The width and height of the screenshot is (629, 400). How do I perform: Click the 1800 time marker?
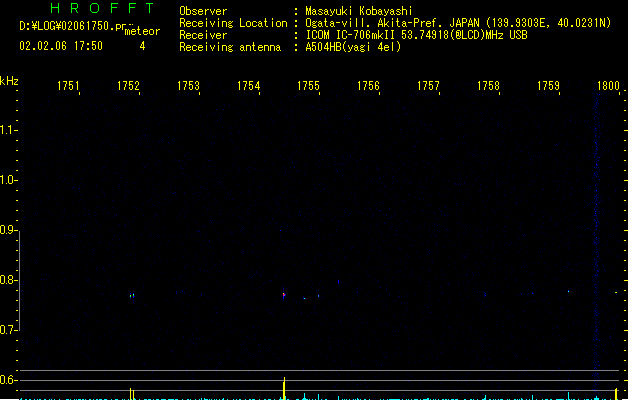point(609,86)
